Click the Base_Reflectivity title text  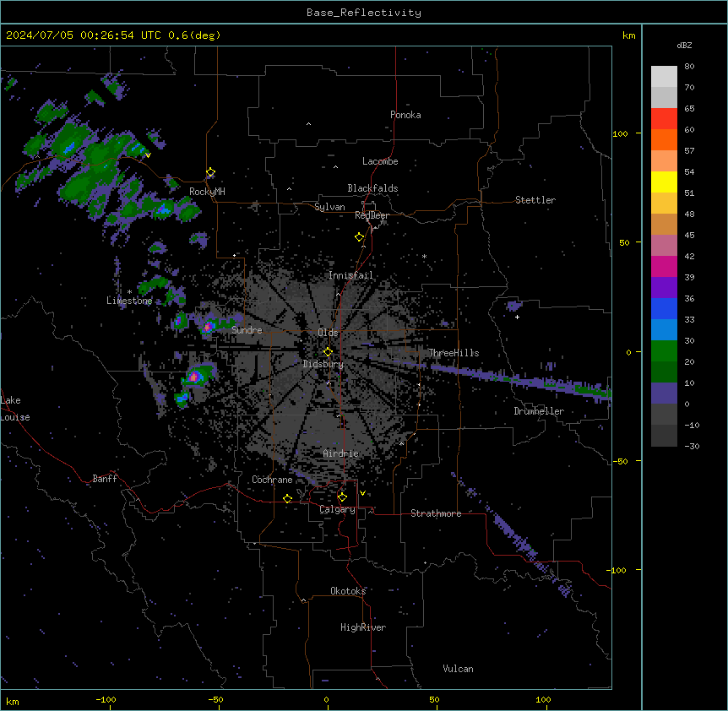364,13
